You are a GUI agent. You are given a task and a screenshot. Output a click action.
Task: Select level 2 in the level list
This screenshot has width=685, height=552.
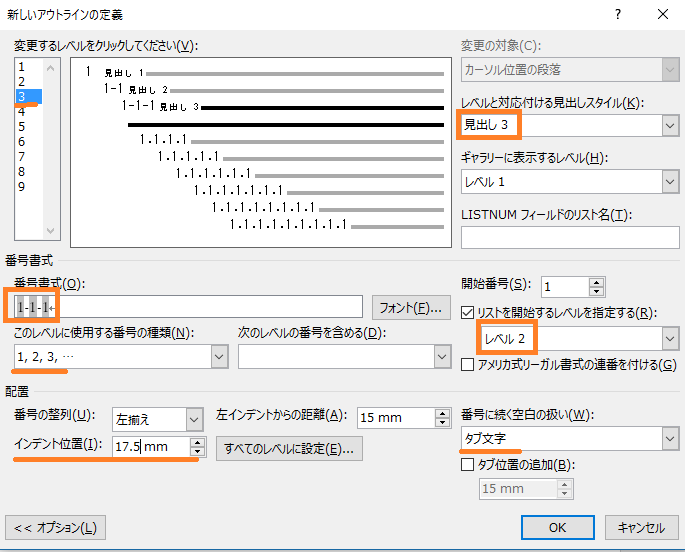pos(21,82)
